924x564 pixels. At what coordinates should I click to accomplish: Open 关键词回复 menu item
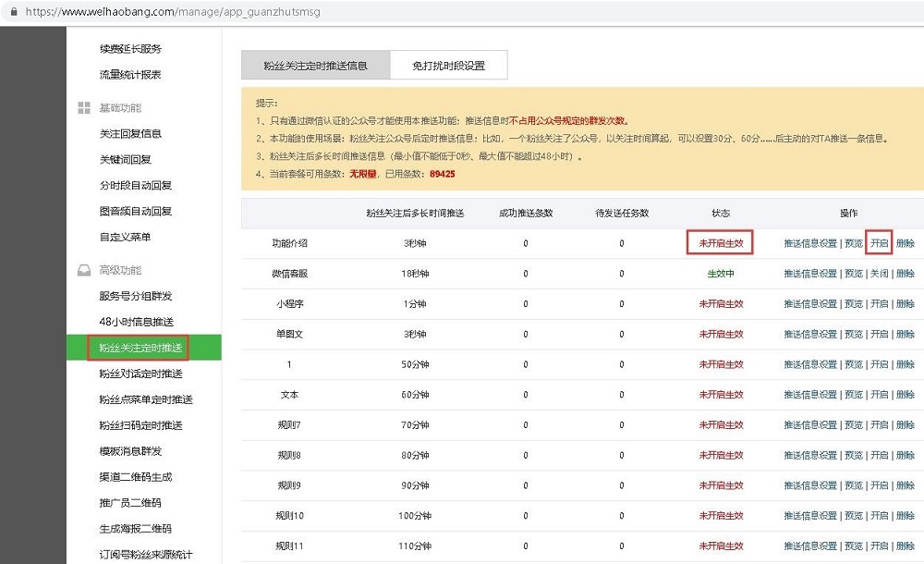126,159
